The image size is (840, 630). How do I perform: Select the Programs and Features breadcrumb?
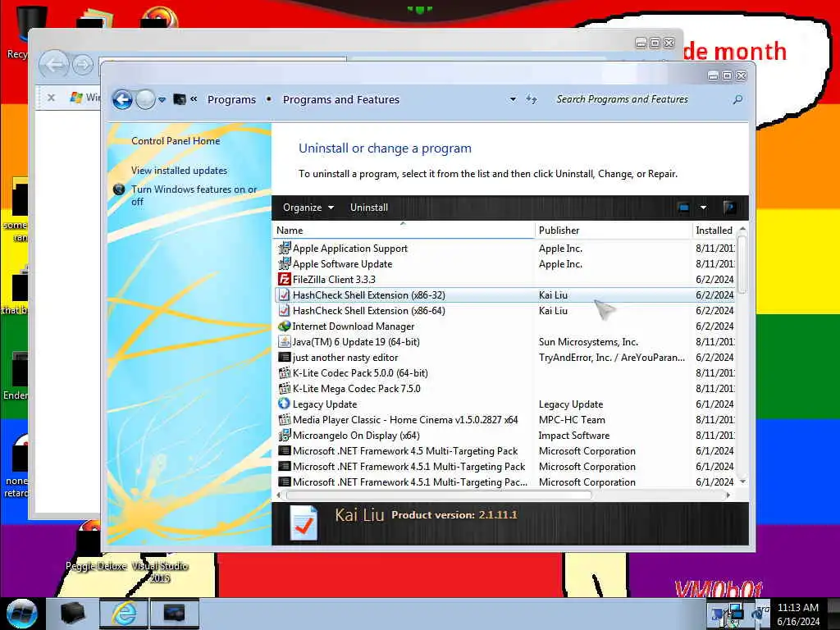341,99
